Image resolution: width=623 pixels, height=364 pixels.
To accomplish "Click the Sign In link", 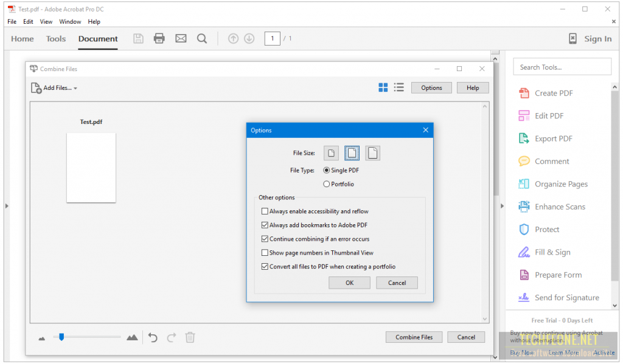I will [x=597, y=38].
